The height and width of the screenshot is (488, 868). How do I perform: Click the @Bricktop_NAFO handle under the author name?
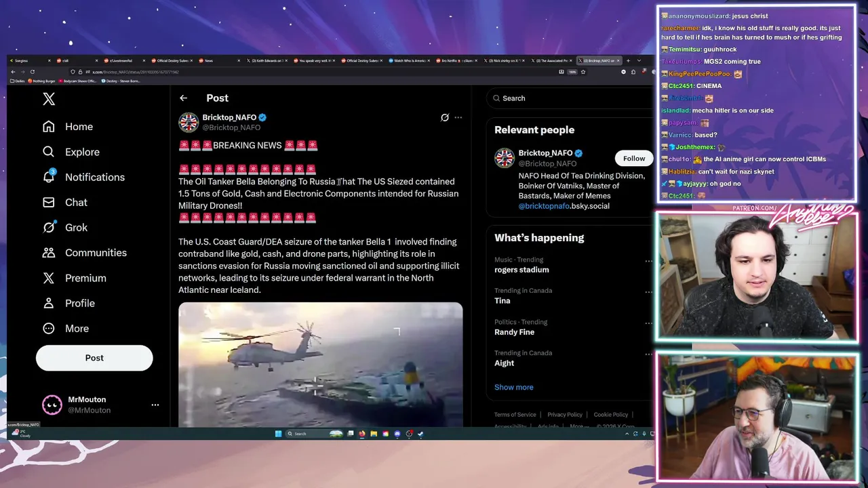pos(231,127)
